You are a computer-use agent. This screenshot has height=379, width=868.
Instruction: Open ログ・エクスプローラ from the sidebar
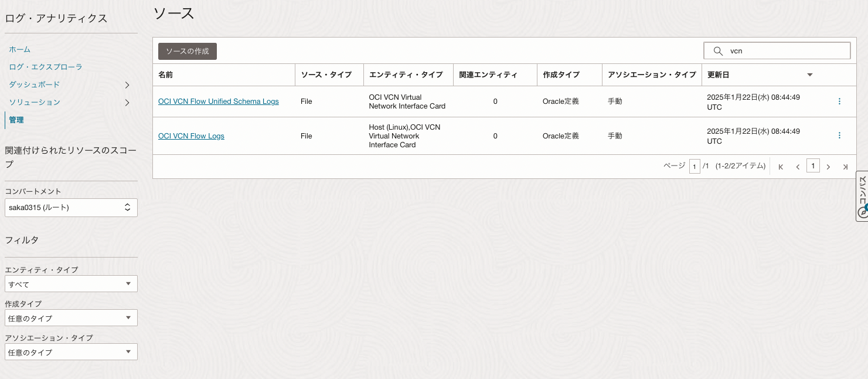[x=45, y=67]
